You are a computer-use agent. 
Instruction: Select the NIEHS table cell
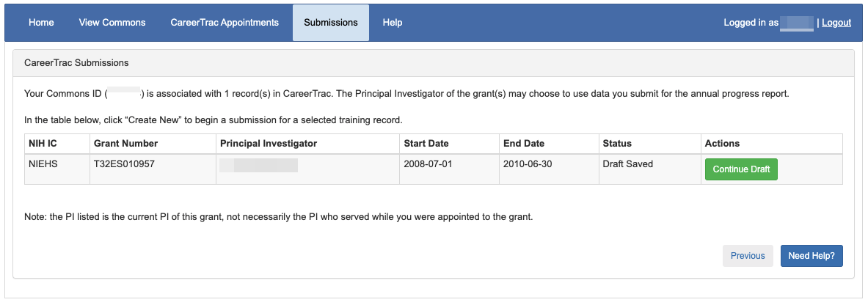43,164
